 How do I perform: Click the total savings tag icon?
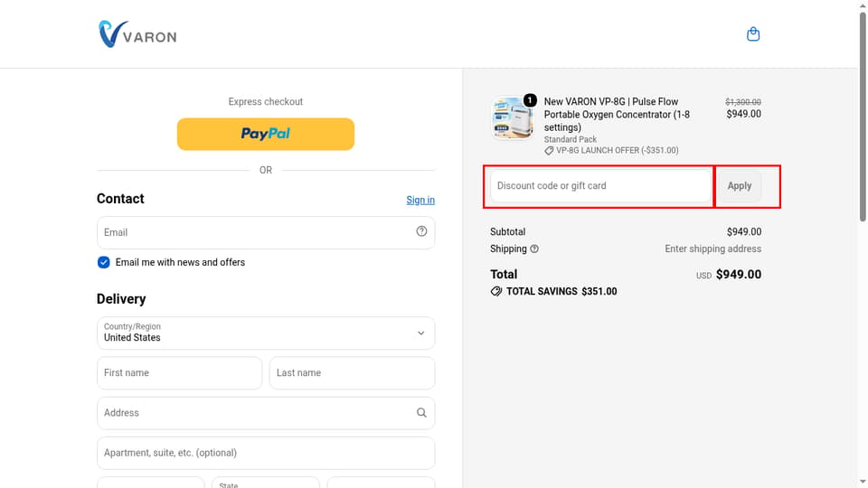point(496,292)
